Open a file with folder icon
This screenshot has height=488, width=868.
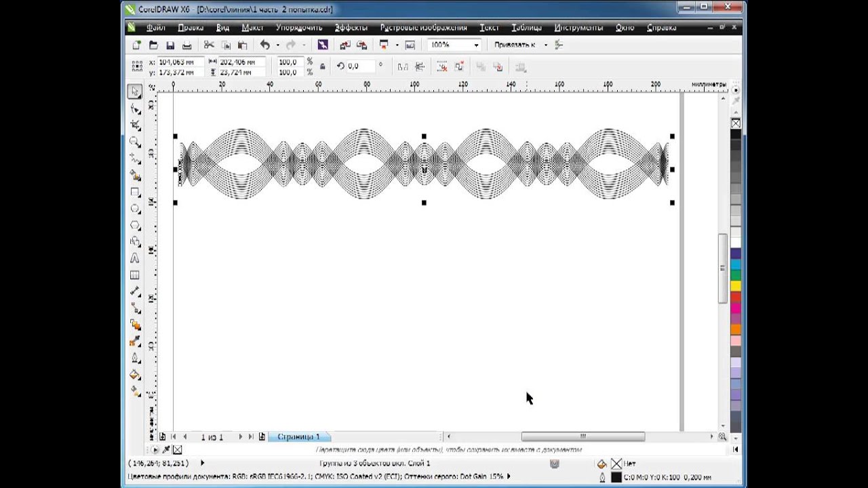pos(153,45)
